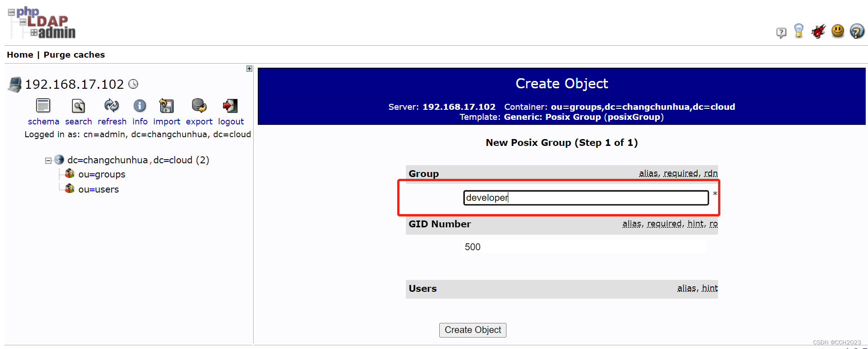Screen dimensions: 868x349
Task: Expand the left tree panel toggle
Action: click(x=249, y=69)
